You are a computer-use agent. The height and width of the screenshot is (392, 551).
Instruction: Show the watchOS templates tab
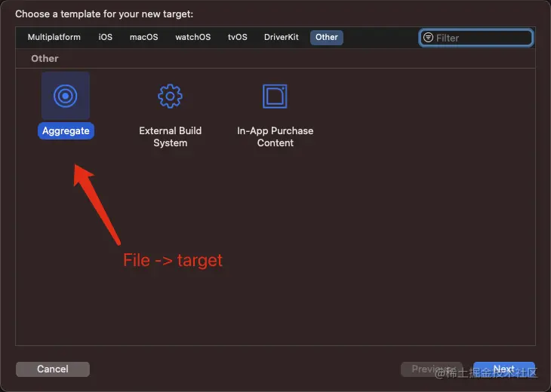point(193,37)
